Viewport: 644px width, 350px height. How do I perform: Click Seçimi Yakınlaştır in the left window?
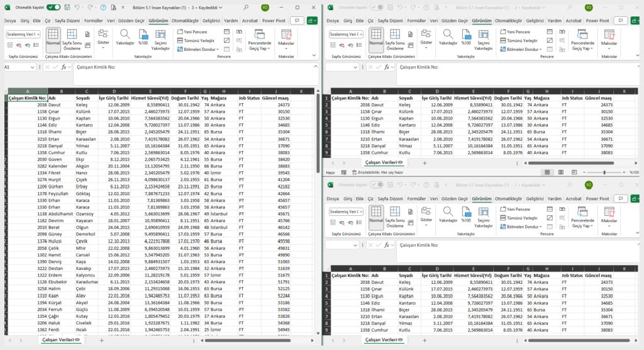pyautogui.click(x=160, y=40)
